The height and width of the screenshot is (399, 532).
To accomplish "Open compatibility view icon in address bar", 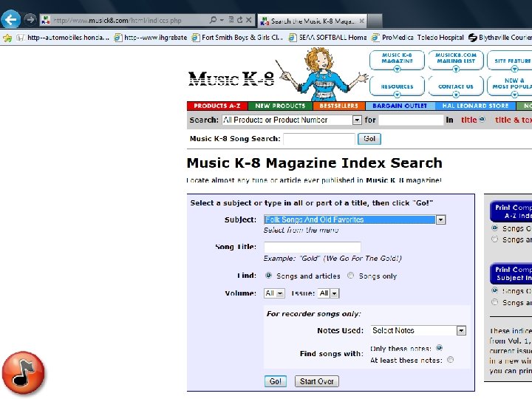I will click(x=231, y=20).
